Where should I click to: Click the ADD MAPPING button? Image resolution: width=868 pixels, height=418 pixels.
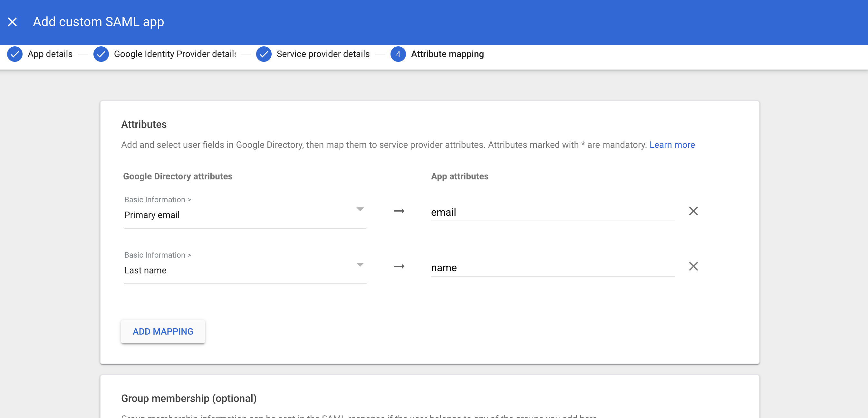(163, 331)
